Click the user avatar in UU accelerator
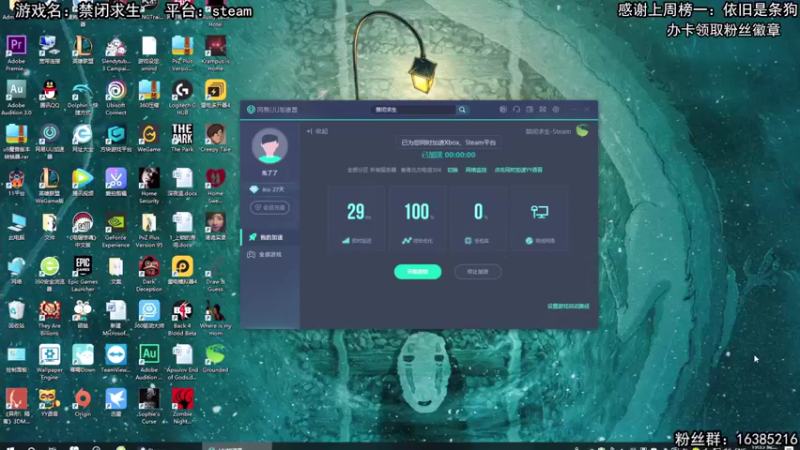 (x=269, y=146)
